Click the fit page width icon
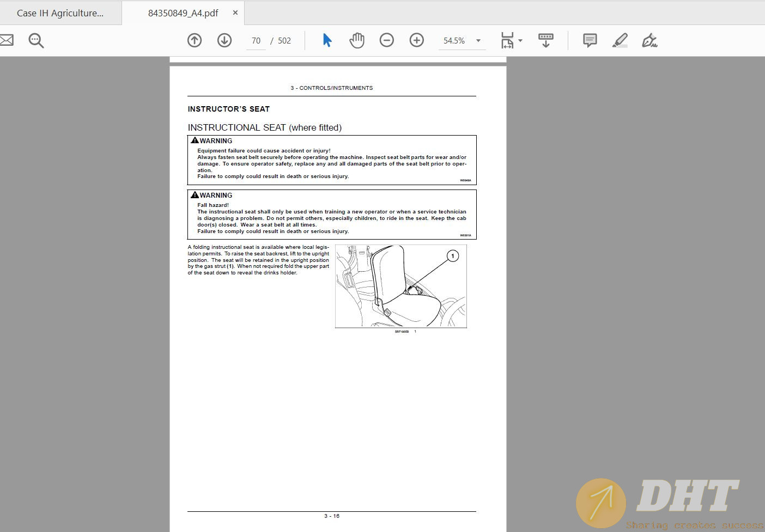This screenshot has width=765, height=532. [x=507, y=40]
